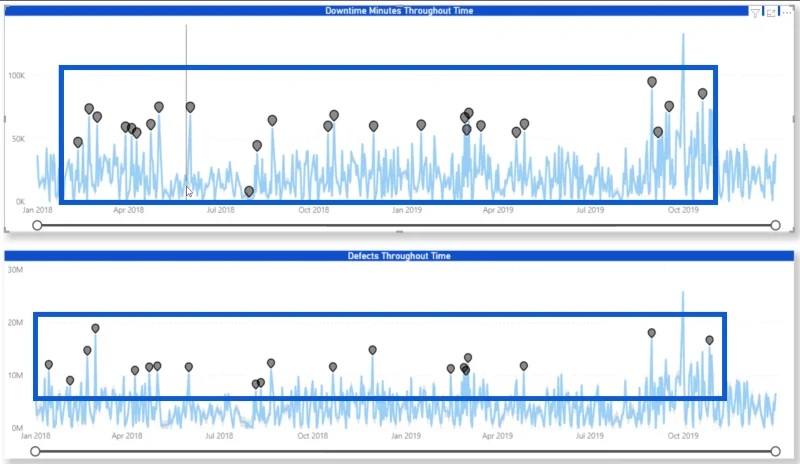This screenshot has height=464, width=800.
Task: Click left zoom slider handle under Defects chart
Action: (x=35, y=451)
